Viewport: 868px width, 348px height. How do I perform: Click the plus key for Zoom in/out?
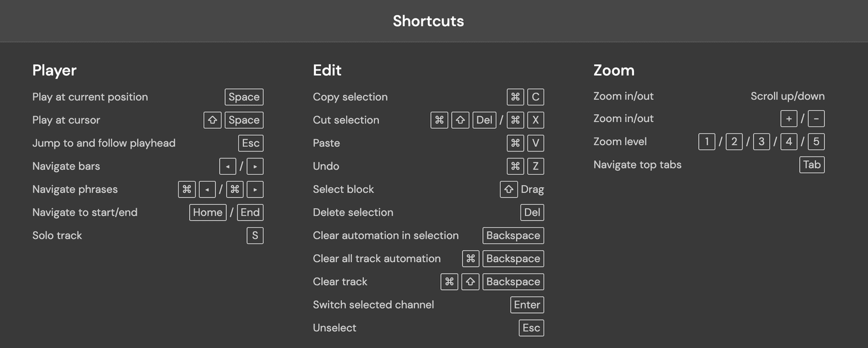coord(789,118)
